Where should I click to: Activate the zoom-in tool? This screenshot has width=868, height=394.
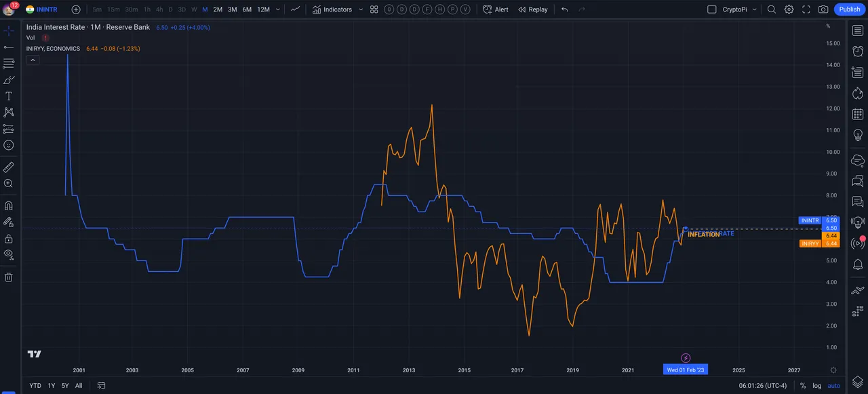pyautogui.click(x=9, y=184)
